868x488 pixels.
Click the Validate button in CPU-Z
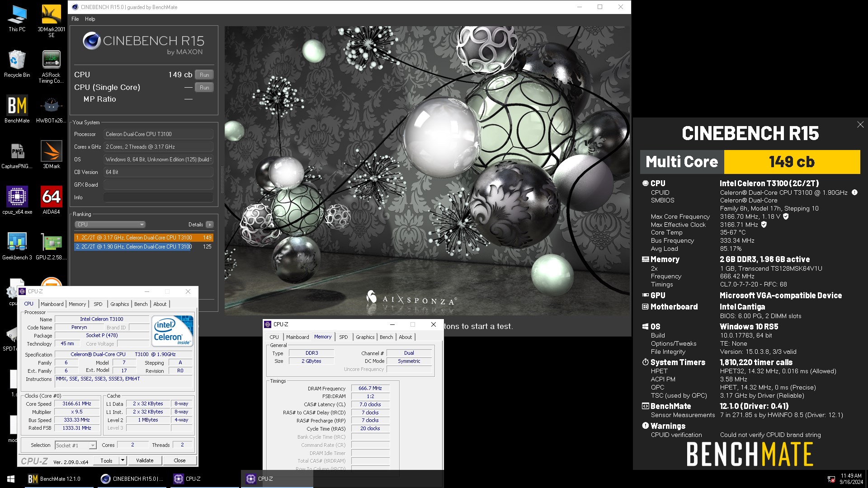pos(145,460)
